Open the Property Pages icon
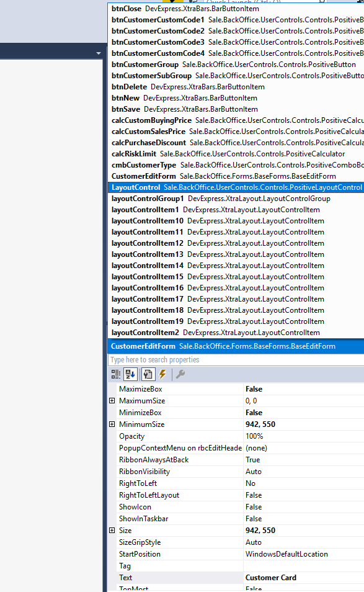Screen dimensions: 364x592 [x=148, y=374]
